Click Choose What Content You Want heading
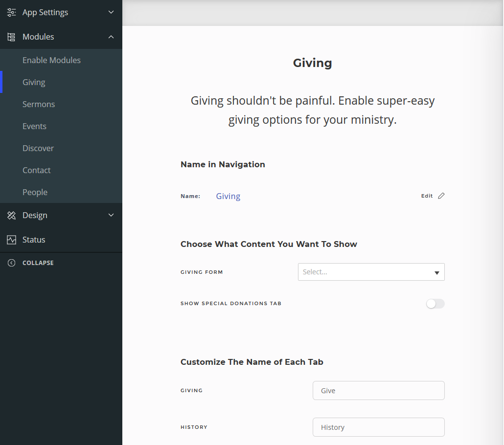This screenshot has height=445, width=504. (269, 244)
